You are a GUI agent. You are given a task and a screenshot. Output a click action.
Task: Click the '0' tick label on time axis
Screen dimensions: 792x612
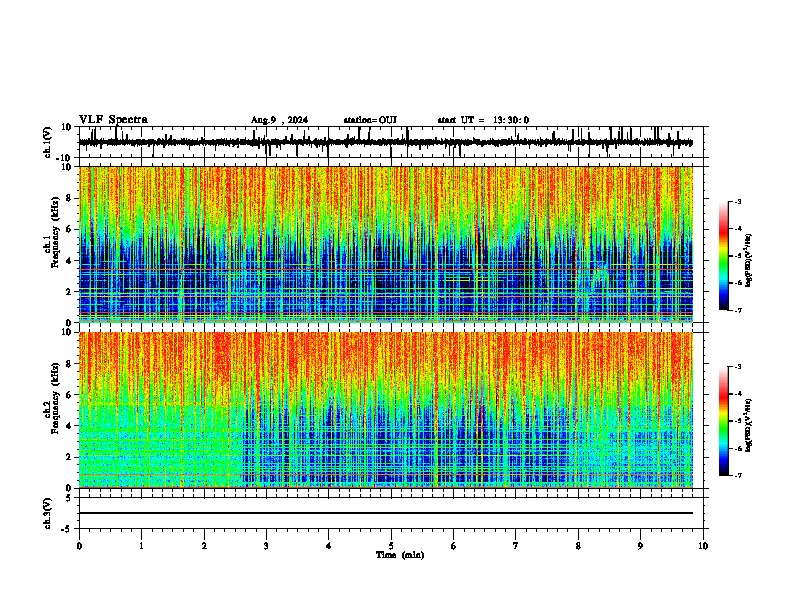(79, 546)
